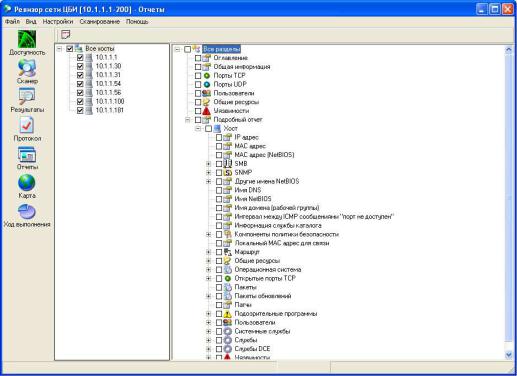Expand the SMB node

(x=209, y=164)
